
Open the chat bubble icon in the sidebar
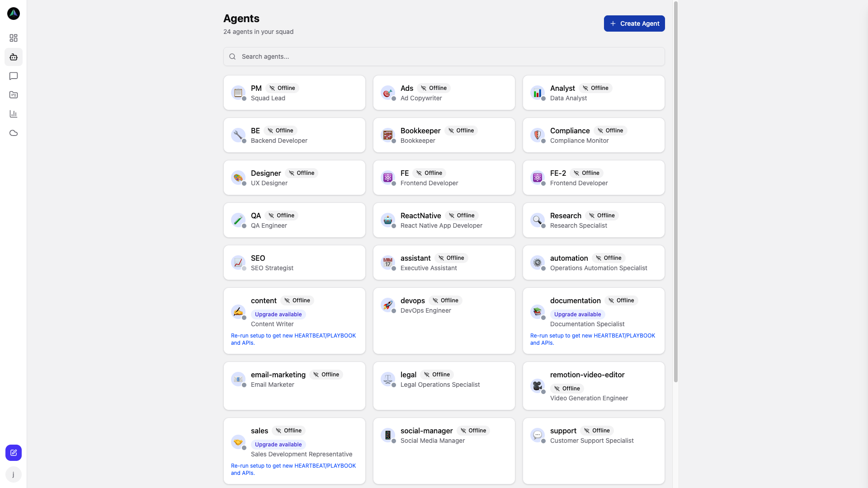[x=13, y=76]
